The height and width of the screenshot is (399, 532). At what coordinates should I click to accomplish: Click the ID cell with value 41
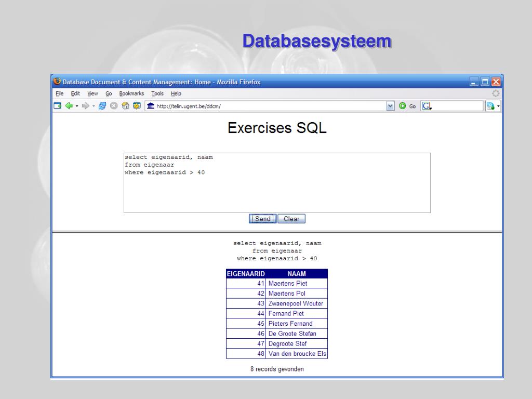(246, 283)
